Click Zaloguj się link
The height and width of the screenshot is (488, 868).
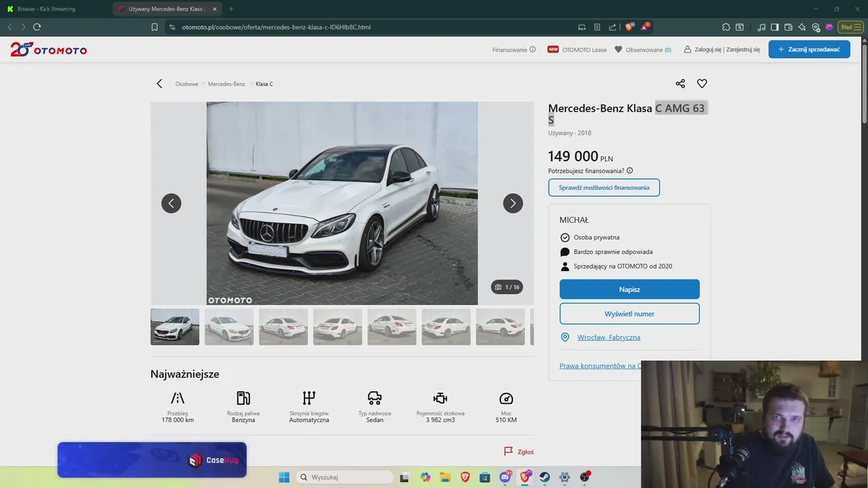708,49
